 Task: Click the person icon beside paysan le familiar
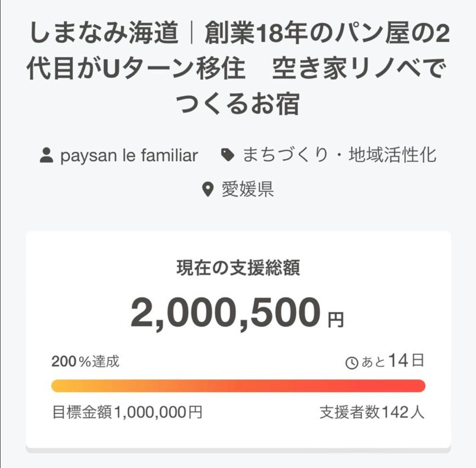(47, 155)
